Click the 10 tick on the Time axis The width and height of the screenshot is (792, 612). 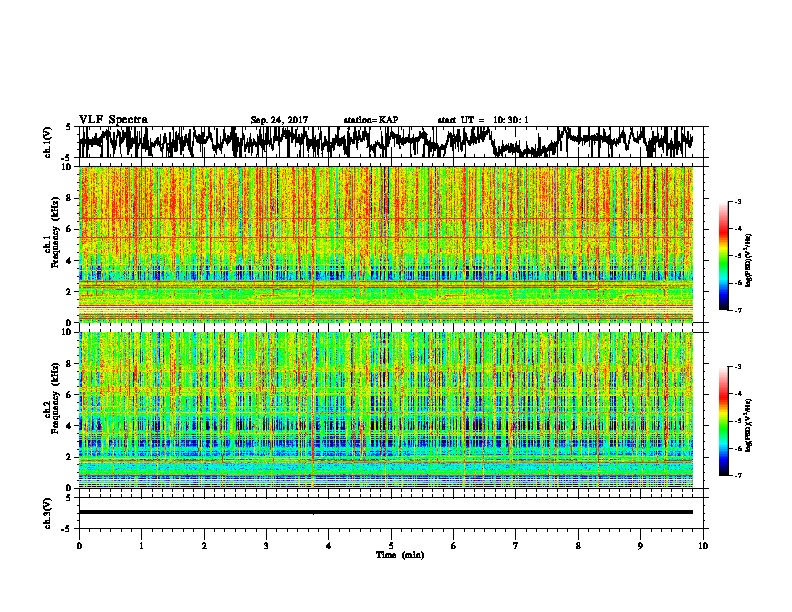pyautogui.click(x=703, y=546)
